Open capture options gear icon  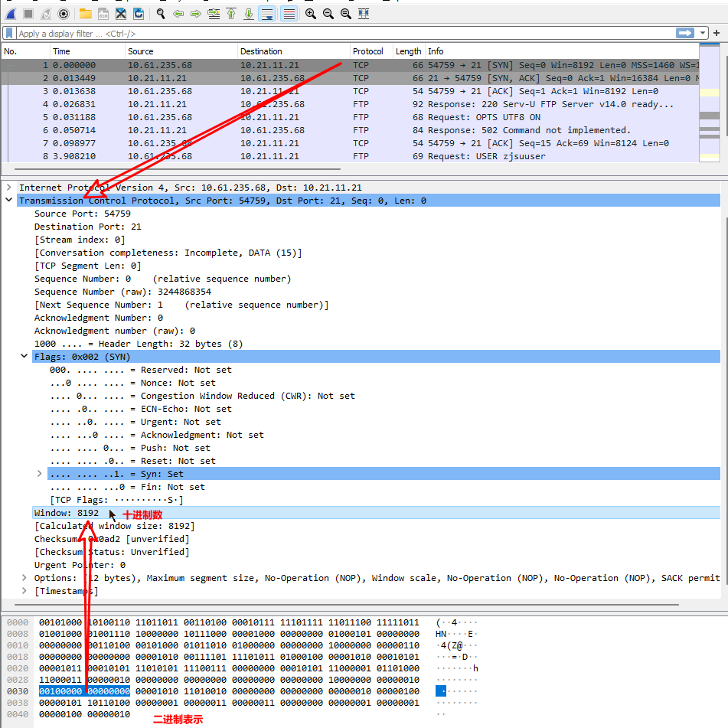click(64, 14)
